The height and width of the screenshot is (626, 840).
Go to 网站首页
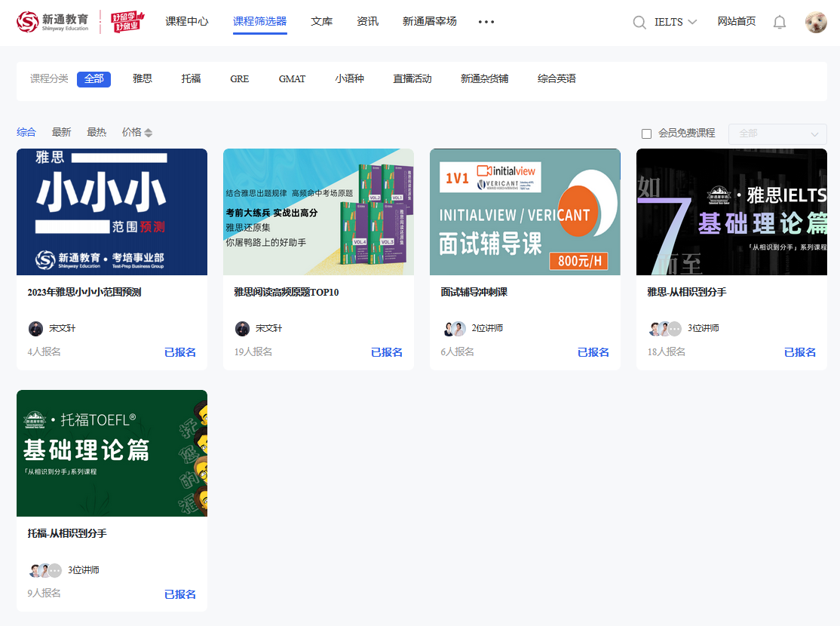(x=737, y=21)
